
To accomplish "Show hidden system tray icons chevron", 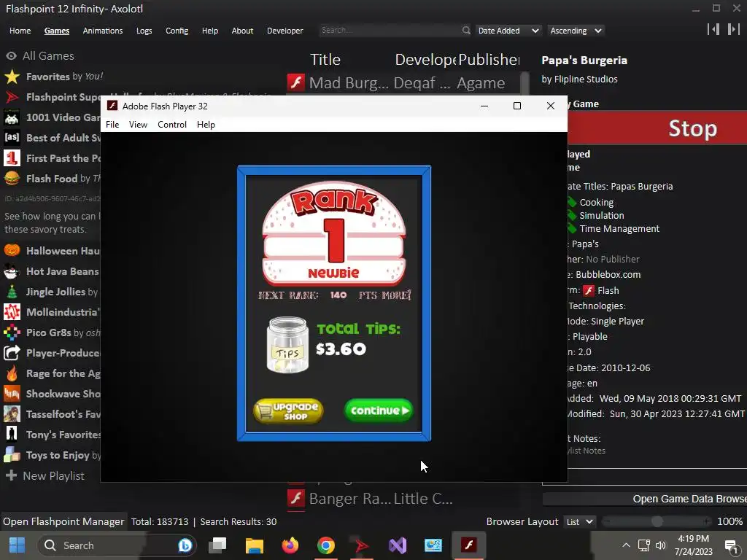I will (x=626, y=545).
